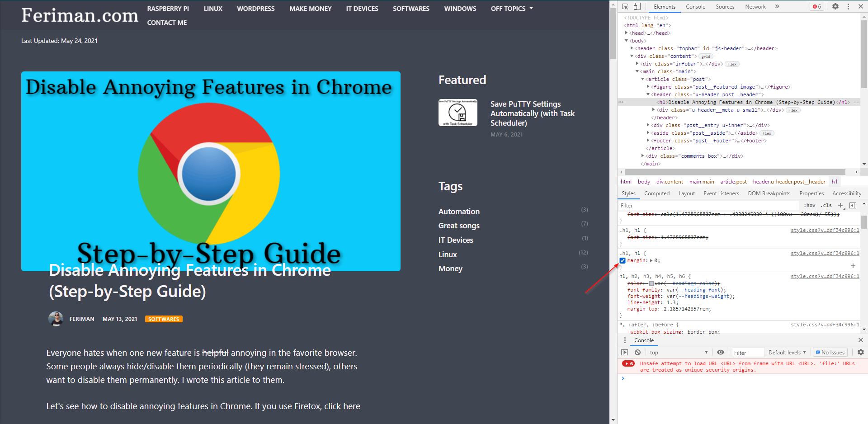Open the Automation tag

[459, 212]
